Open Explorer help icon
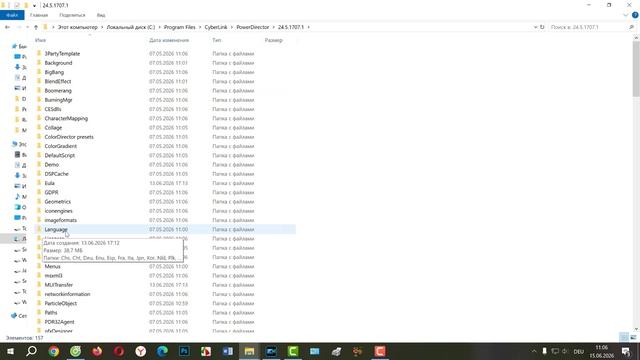 [x=635, y=15]
